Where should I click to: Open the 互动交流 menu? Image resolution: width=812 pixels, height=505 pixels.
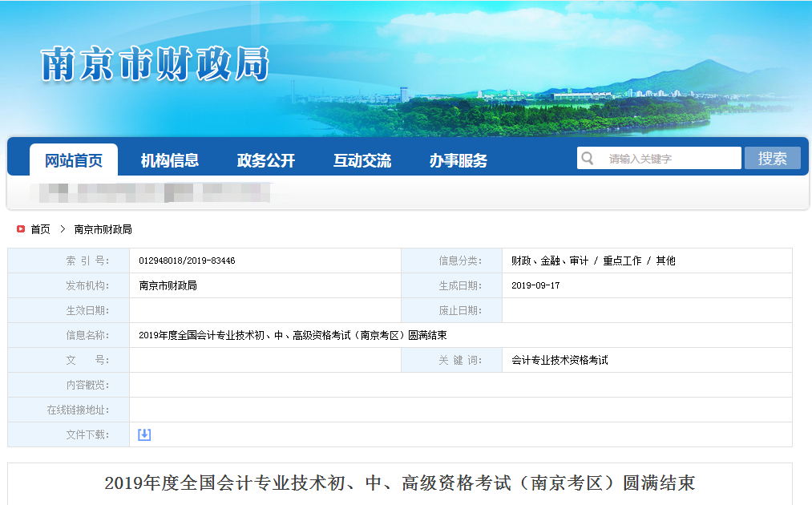362,160
